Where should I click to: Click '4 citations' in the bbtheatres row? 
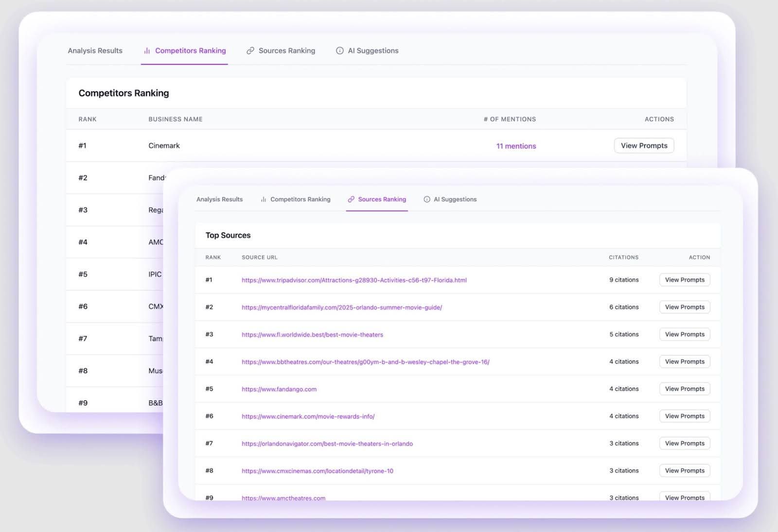624,361
